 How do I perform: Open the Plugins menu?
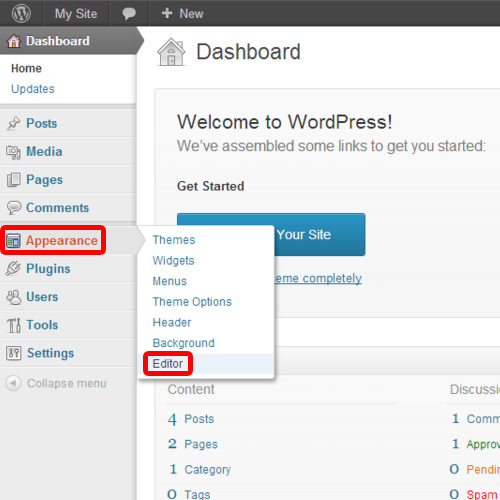click(48, 269)
